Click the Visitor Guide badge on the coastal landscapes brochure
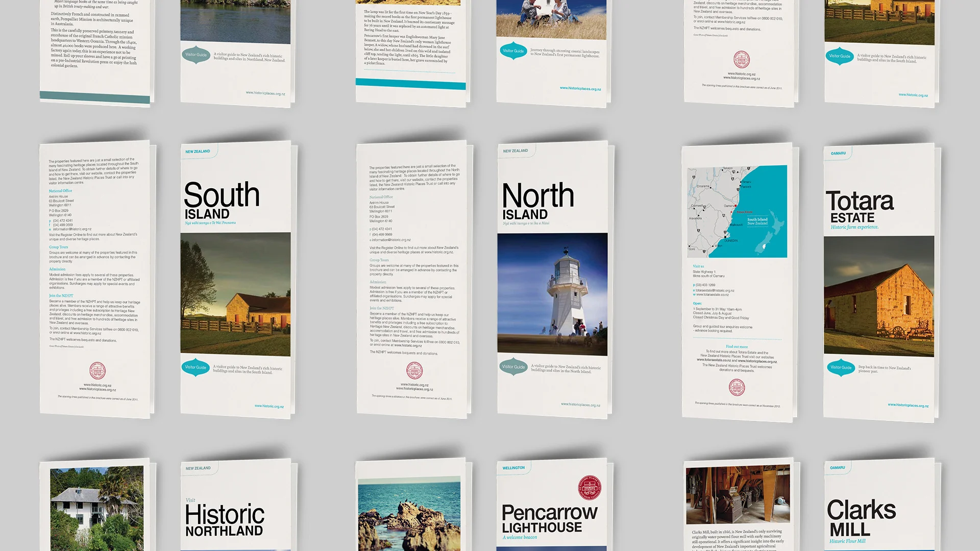This screenshot has height=551, width=980. pos(513,51)
